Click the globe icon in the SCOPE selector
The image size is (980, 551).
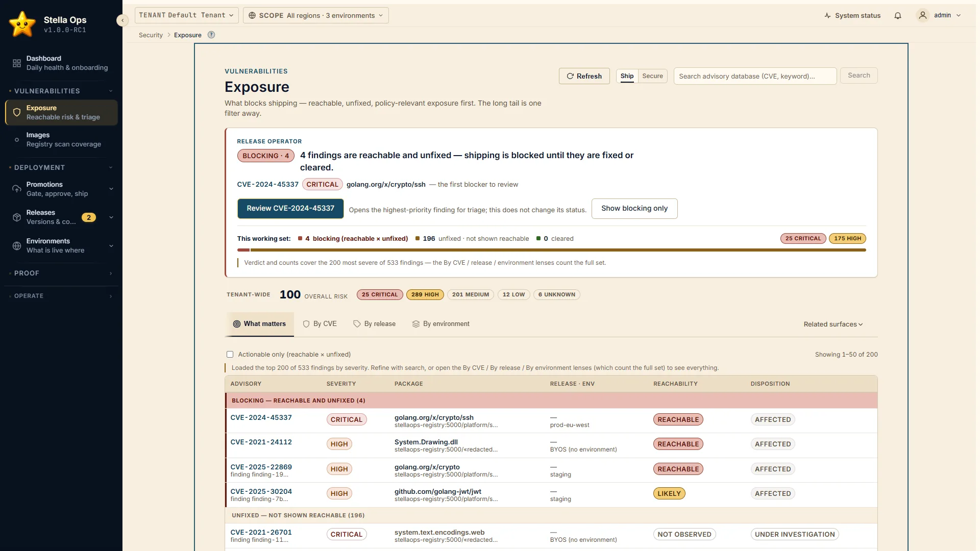point(252,15)
